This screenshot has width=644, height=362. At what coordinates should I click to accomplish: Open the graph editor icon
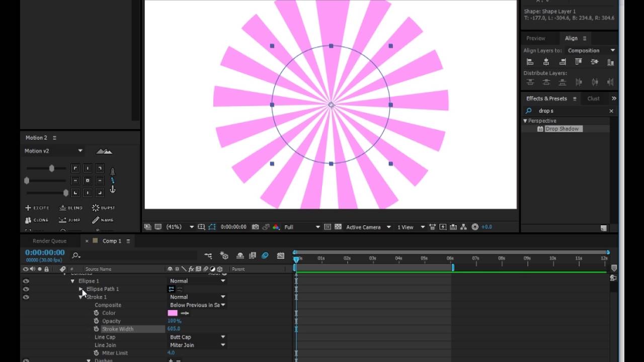pyautogui.click(x=281, y=256)
